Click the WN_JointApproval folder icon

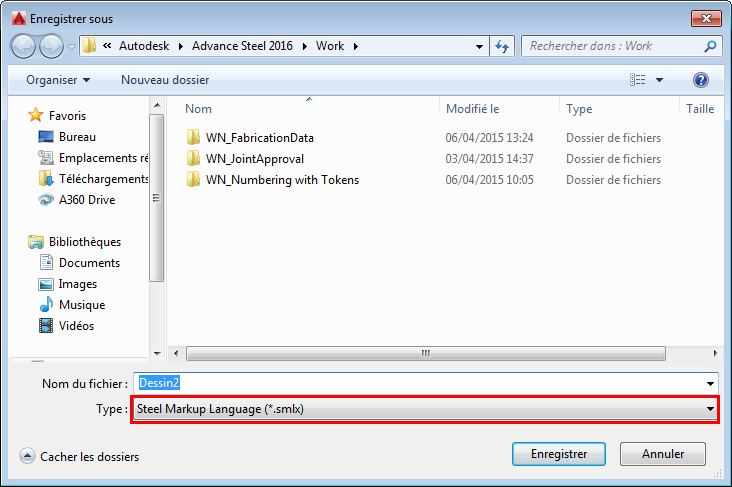click(193, 158)
